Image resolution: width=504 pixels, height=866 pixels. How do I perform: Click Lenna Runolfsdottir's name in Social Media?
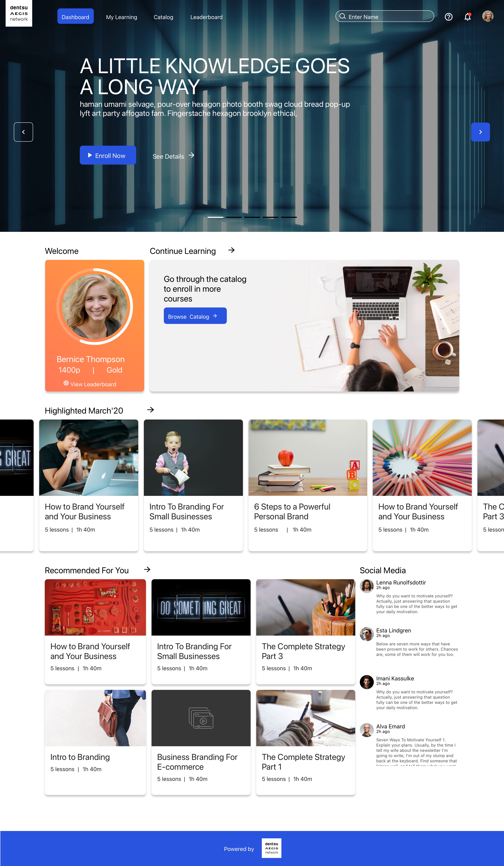[401, 583]
